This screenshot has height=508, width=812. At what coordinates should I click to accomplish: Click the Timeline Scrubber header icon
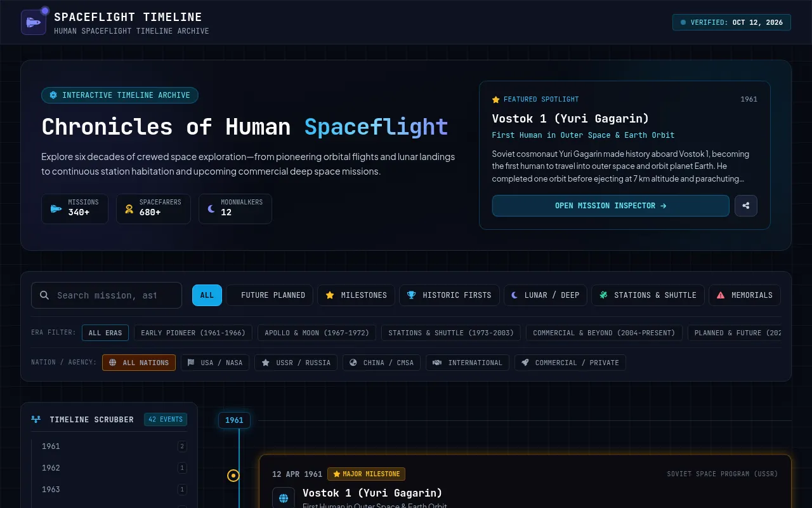[x=36, y=420]
